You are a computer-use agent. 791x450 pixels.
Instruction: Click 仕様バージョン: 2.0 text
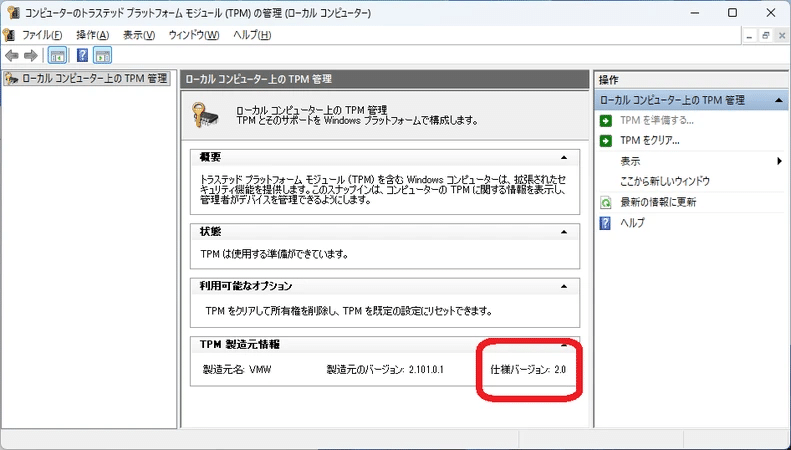pos(528,370)
